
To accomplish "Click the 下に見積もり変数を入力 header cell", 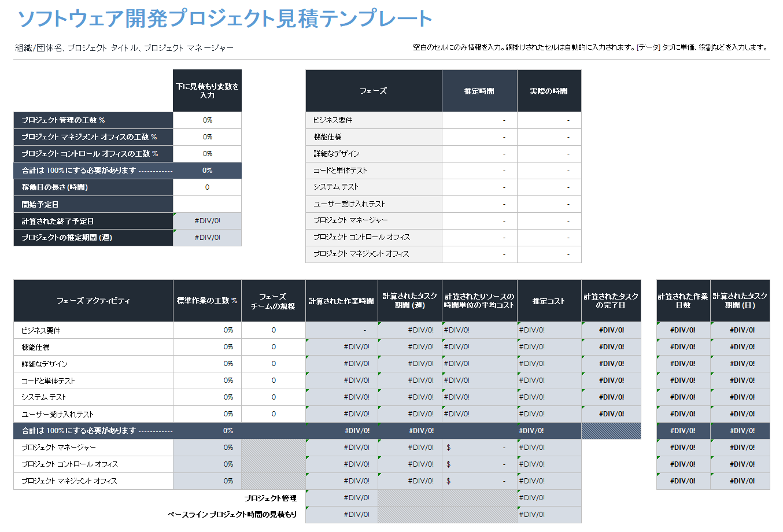I will (207, 91).
